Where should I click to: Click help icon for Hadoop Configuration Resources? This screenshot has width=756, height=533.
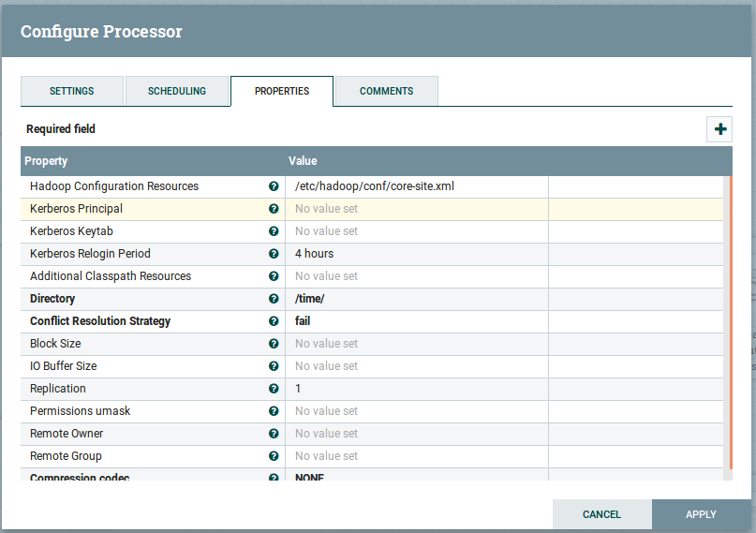coord(274,186)
